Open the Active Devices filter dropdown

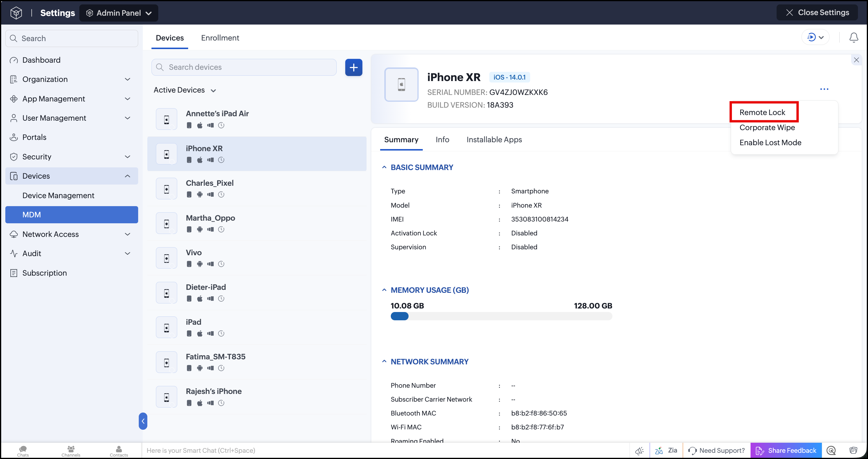pyautogui.click(x=185, y=90)
